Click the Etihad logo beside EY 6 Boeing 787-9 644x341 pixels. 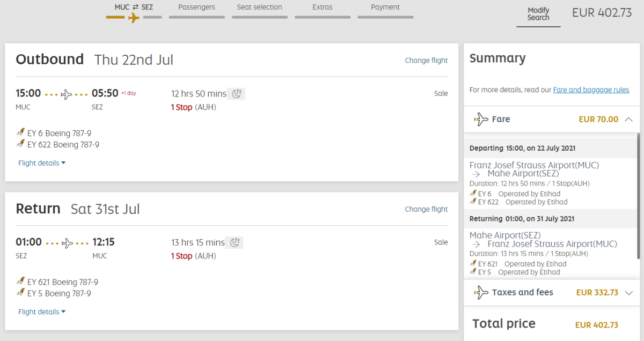[21, 132]
